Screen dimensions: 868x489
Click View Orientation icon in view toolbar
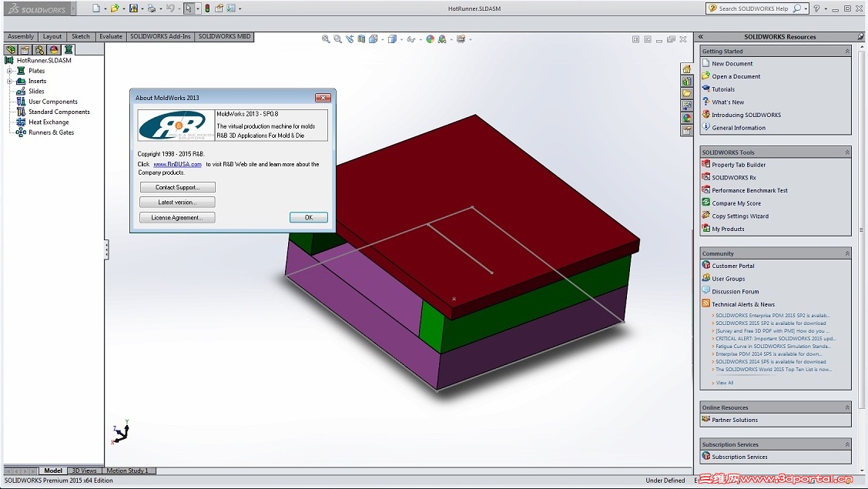pos(374,39)
